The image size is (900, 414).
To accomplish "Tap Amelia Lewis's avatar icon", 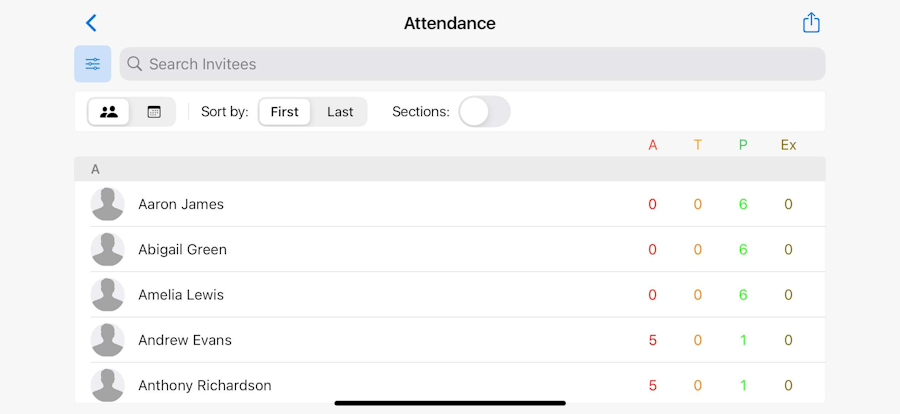I will pos(108,295).
